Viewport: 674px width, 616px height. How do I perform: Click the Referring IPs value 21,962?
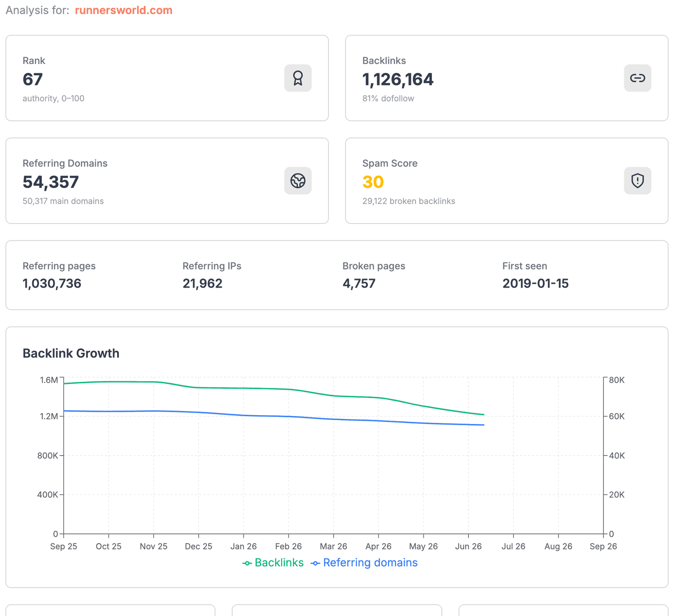(x=202, y=283)
